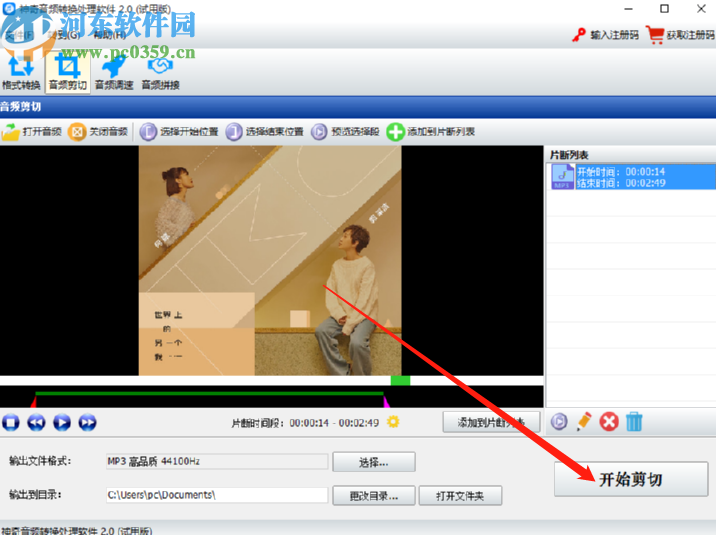Click the 音频剪切 blue section title

coord(21,107)
